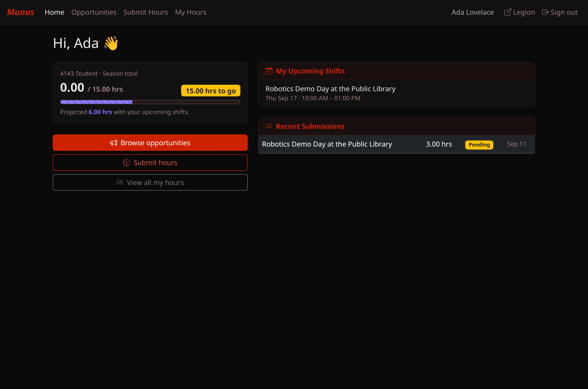Go to the Home nav item

[x=54, y=12]
